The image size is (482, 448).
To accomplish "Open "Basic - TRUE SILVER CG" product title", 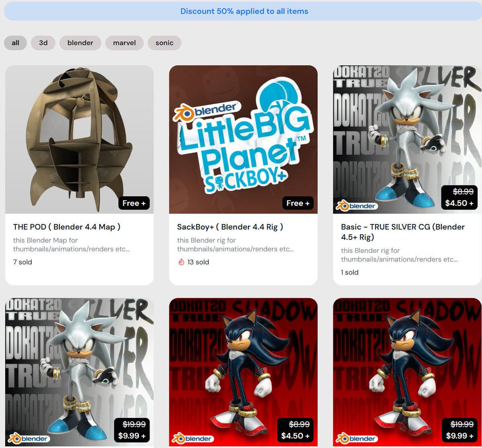I will click(x=403, y=232).
